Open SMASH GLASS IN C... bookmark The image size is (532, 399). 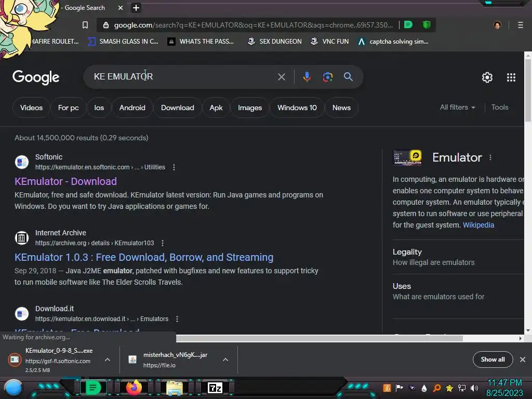(x=123, y=42)
